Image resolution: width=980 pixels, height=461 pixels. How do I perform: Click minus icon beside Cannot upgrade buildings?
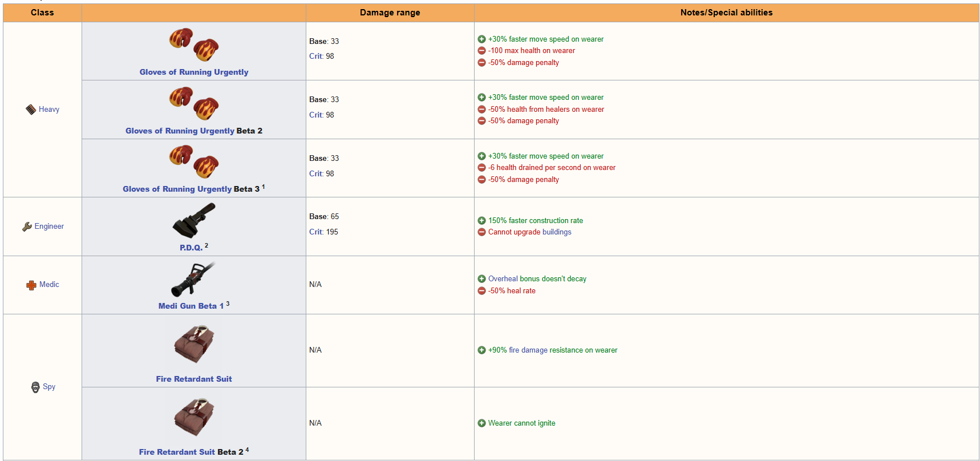point(481,232)
